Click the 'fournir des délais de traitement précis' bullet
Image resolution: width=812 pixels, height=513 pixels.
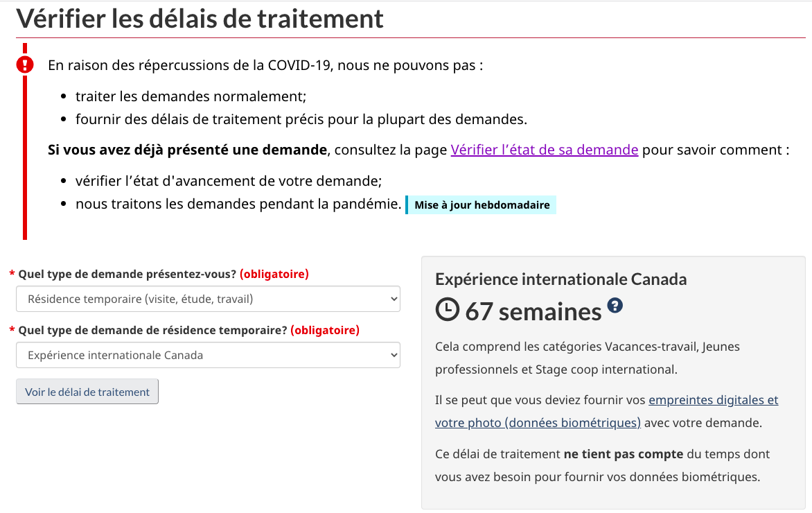301,119
